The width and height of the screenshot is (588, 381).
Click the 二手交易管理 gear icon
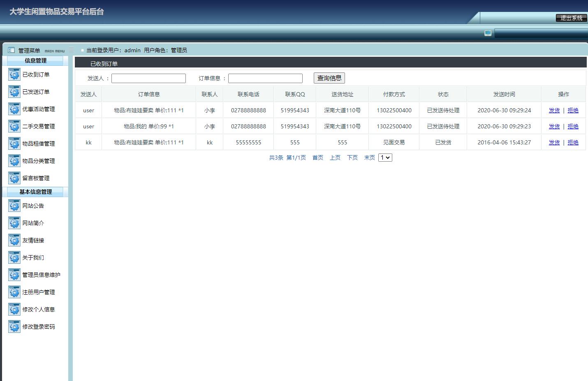click(x=14, y=126)
